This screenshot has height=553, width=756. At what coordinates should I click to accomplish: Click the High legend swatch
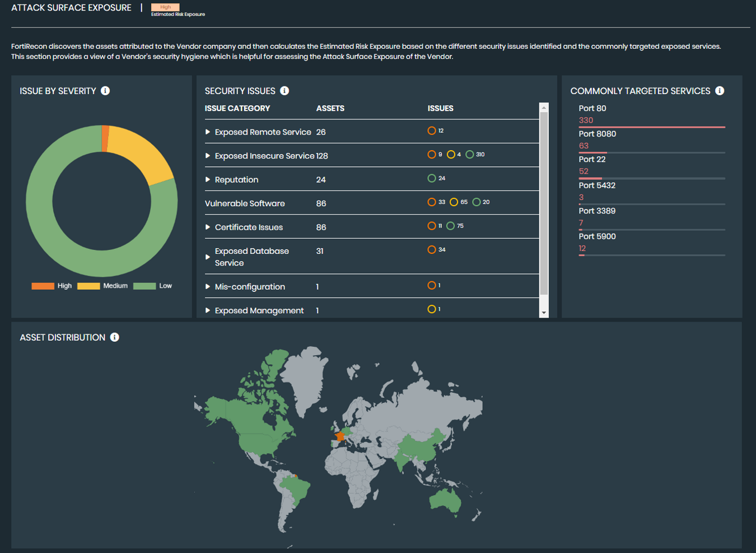click(x=43, y=286)
